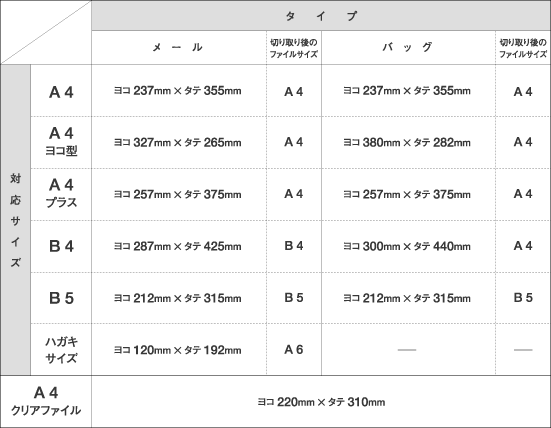Click the ハガキサイズ row label

[61, 350]
